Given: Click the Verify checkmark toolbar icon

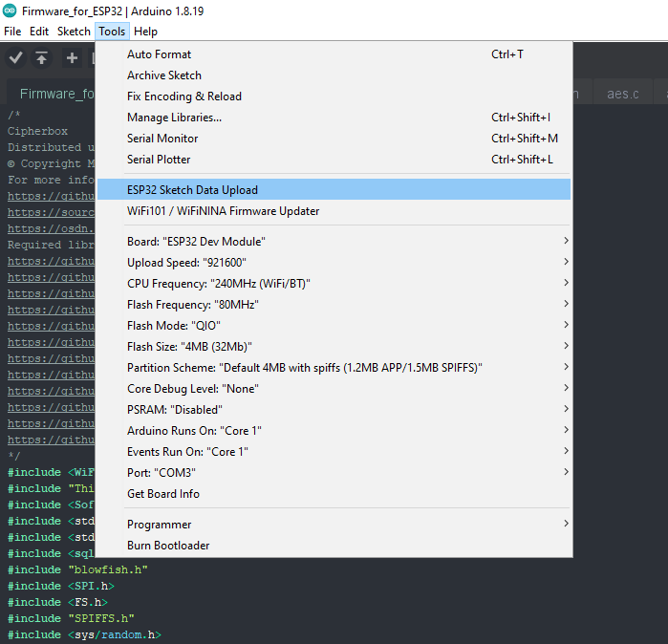Looking at the screenshot, I should pyautogui.click(x=15, y=58).
